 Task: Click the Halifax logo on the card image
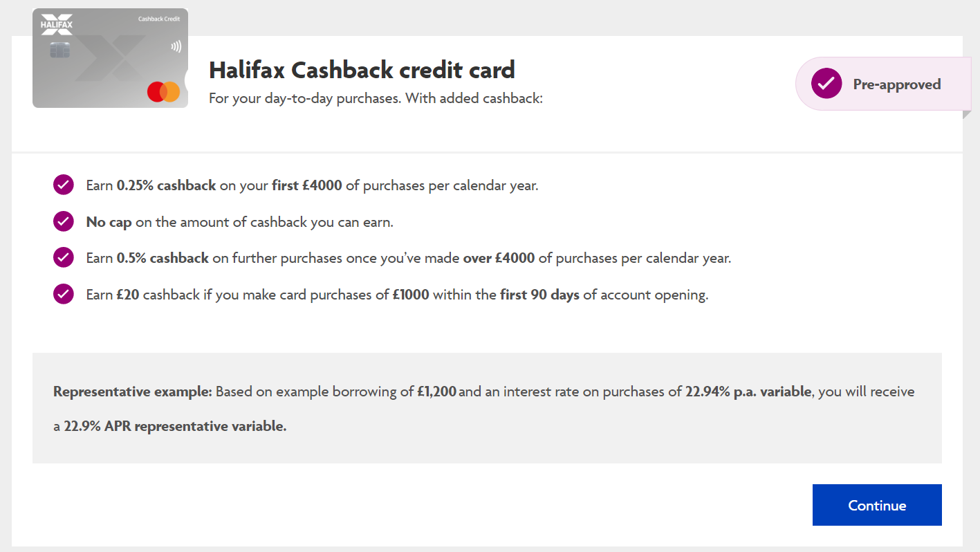point(57,24)
